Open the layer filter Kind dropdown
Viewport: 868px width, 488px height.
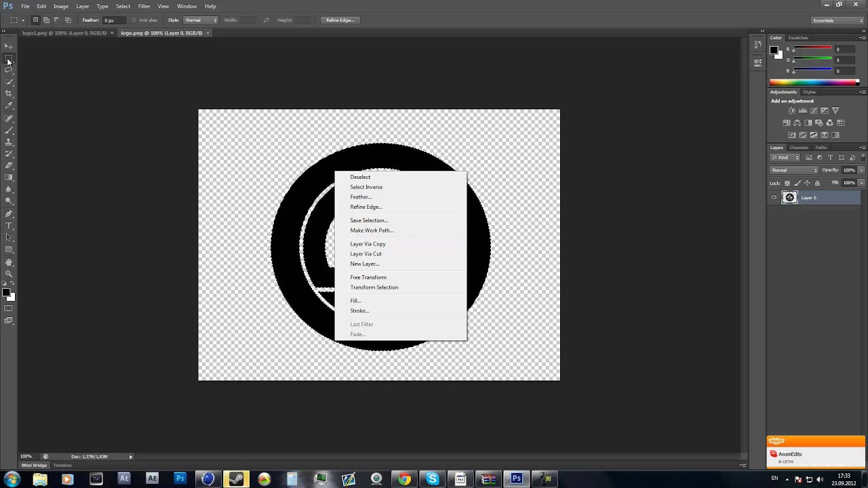click(x=785, y=157)
